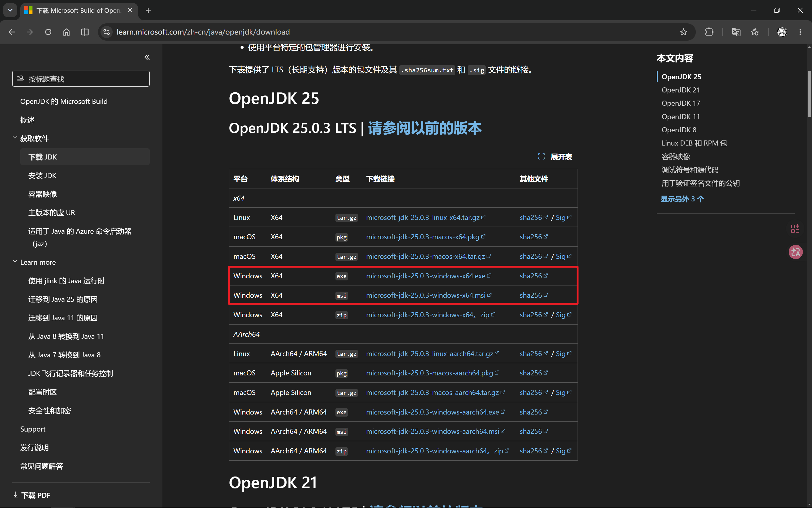Open Sig link for Linux X64 tar.gz
Viewport: 812px width, 508px height.
564,218
